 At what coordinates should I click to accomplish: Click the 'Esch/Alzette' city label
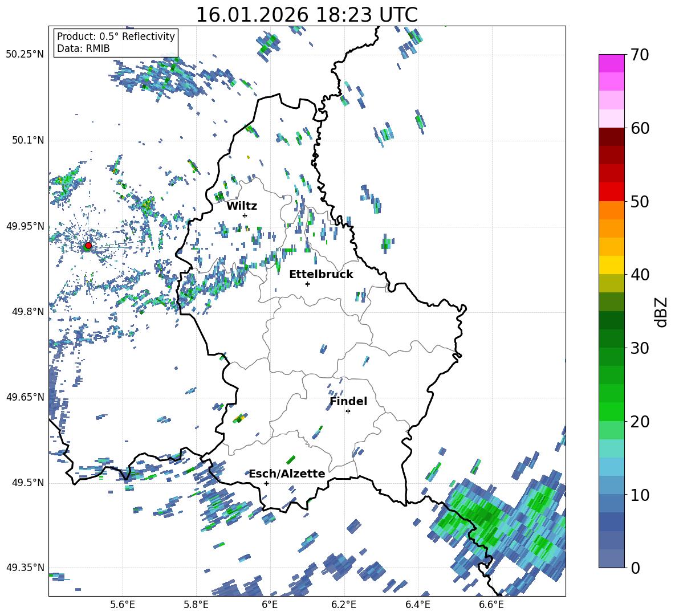(287, 474)
